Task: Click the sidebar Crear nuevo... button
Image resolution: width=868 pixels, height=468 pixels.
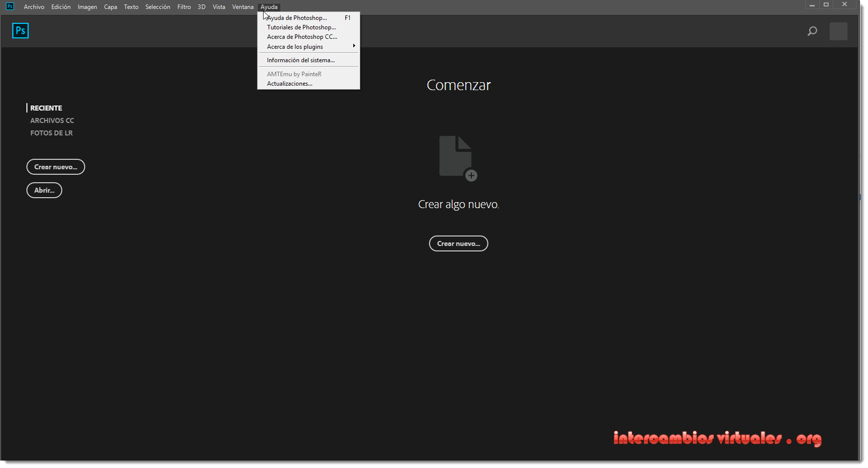Action: coord(56,167)
